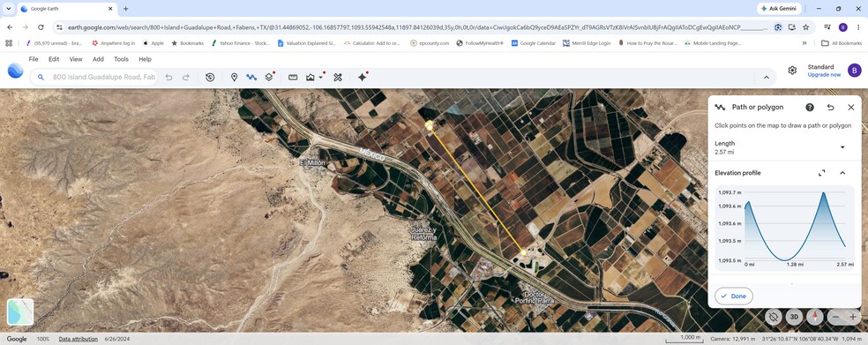Viewport: 868px width, 345px height.
Task: Open the Tools menu
Action: (121, 59)
